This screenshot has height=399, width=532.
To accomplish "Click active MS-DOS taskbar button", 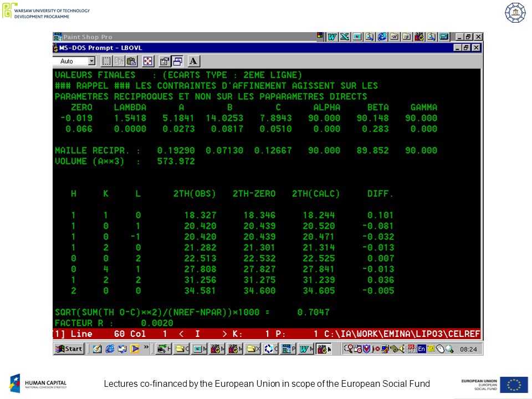I will (324, 349).
